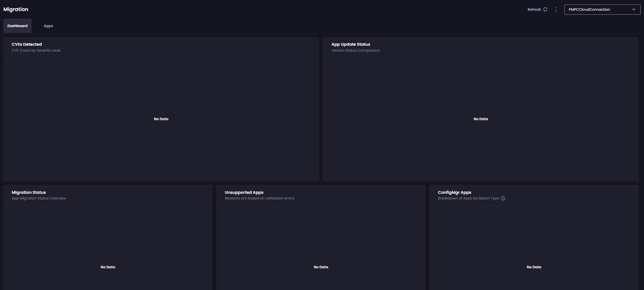Click the Version Status Comparison subtitle

pyautogui.click(x=355, y=50)
